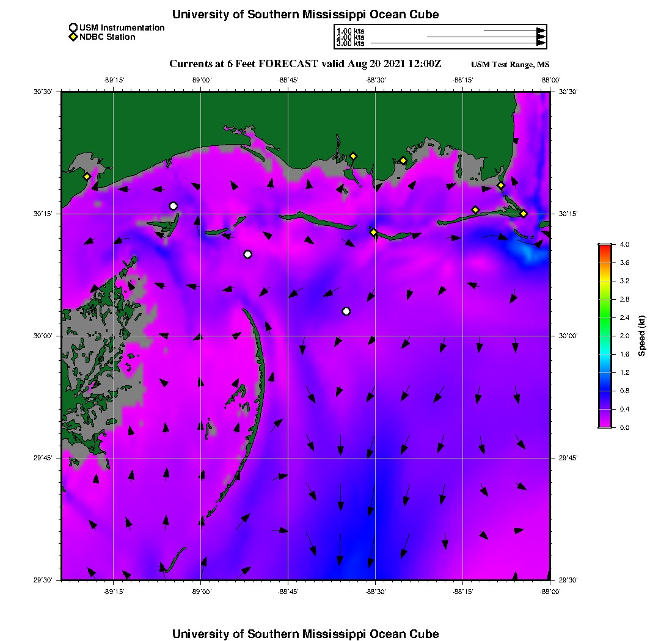The height and width of the screenshot is (641, 672).
Task: Click the 29°45' latitude label on the right axis
Action: [568, 458]
